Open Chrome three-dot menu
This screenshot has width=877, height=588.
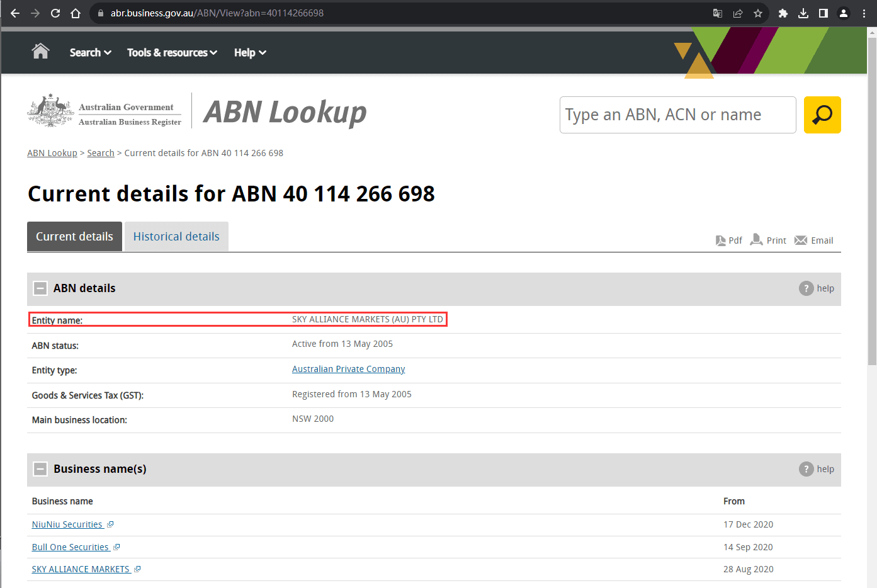pos(864,13)
